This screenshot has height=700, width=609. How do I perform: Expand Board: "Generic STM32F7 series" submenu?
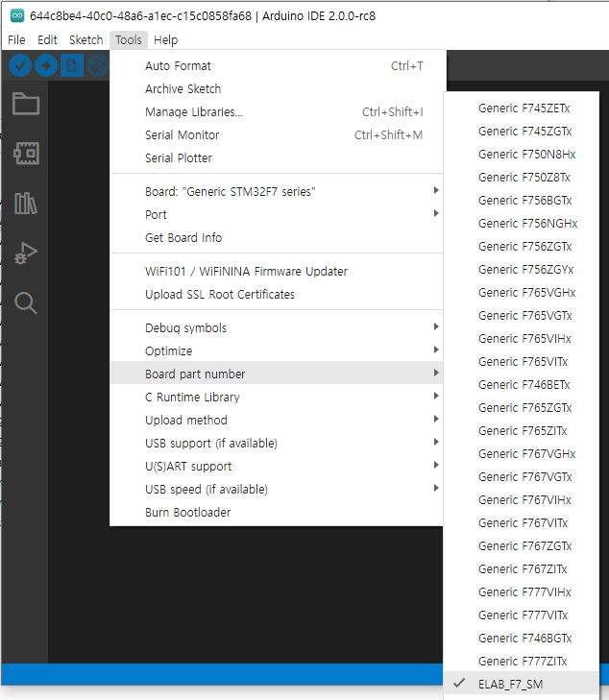(x=277, y=191)
